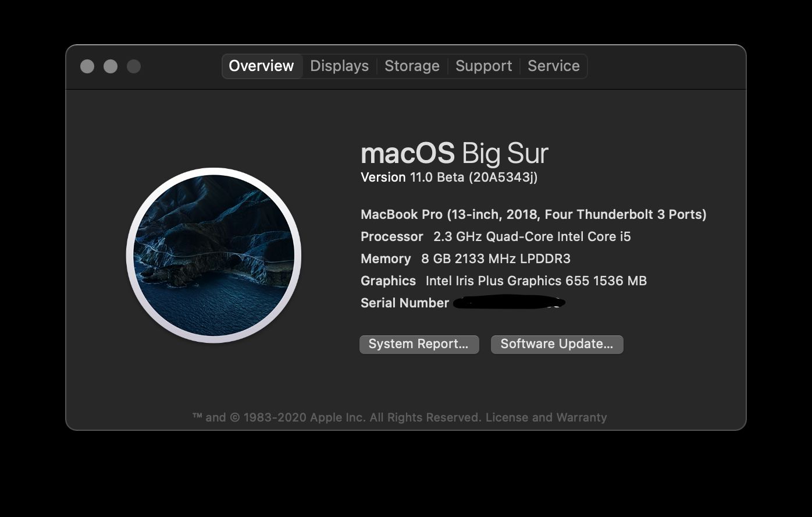This screenshot has width=812, height=517.
Task: Click the circular Big Sur wallpaper image
Action: pos(214,254)
